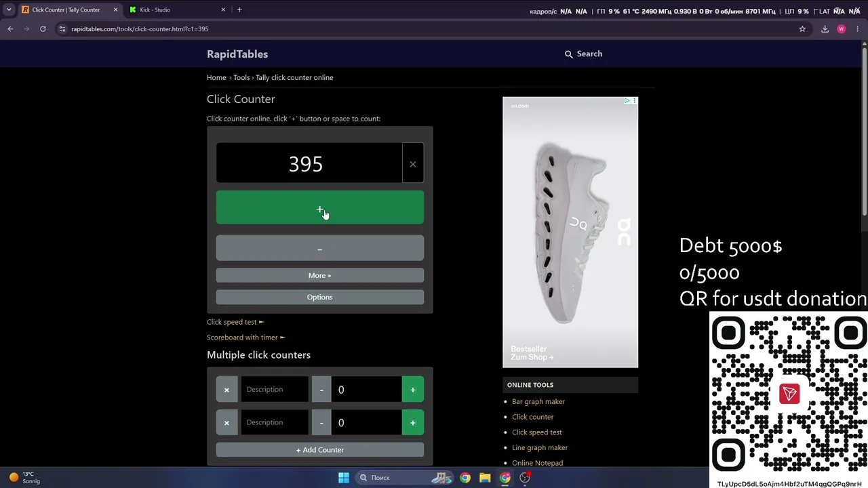Screen dimensions: 868x488
Task: Close the Kick - Studio tab
Action: tap(223, 9)
